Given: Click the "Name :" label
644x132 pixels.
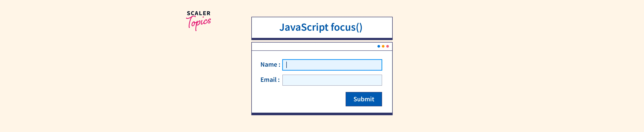Looking at the screenshot, I should (x=270, y=65).
